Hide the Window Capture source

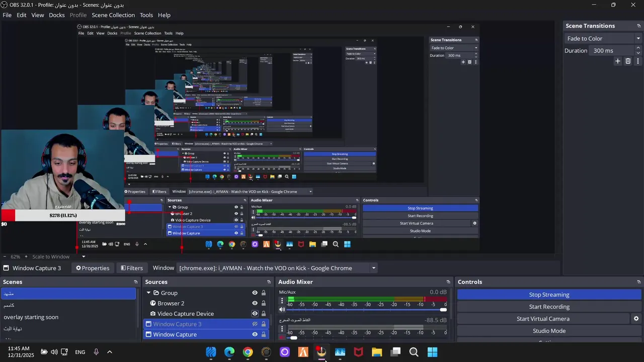tap(255, 334)
